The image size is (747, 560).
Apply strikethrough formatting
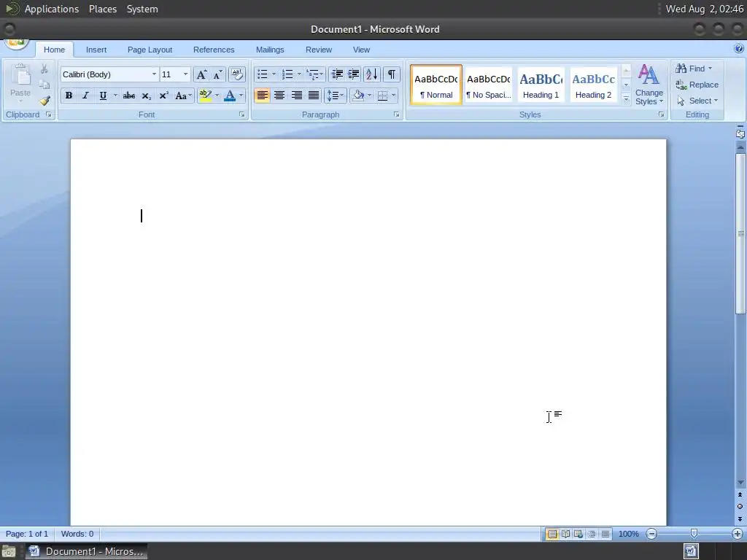click(128, 96)
